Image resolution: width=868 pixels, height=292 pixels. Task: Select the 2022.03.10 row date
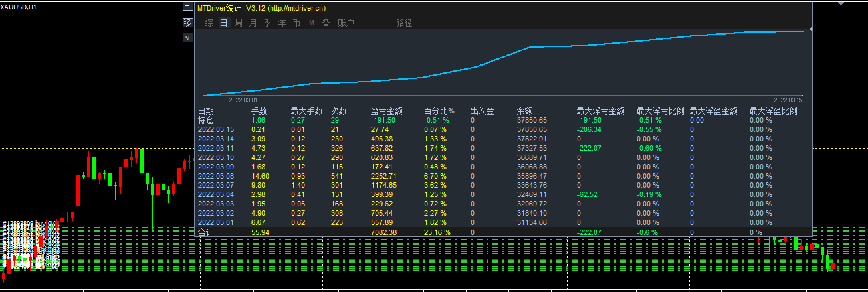pyautogui.click(x=216, y=158)
